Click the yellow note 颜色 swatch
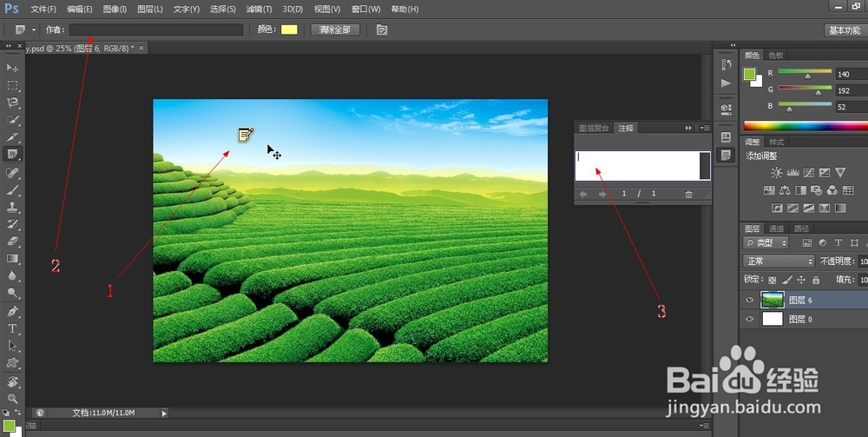 [x=289, y=30]
